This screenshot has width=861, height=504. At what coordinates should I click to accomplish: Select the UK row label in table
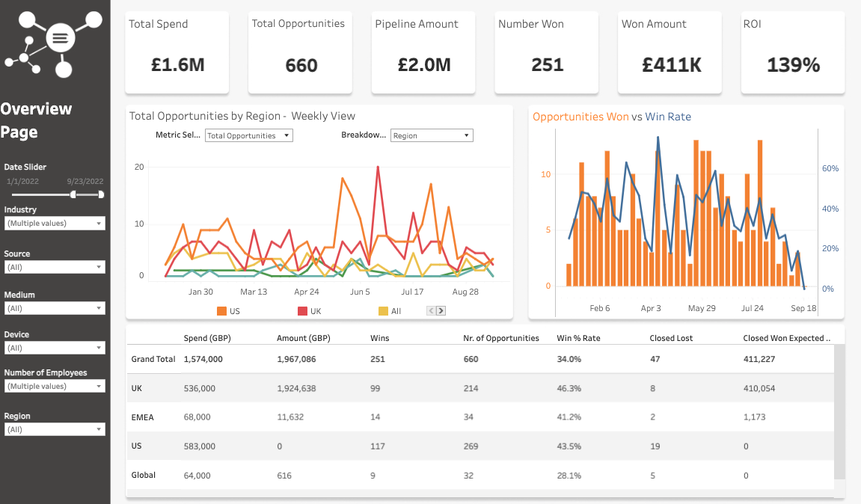pos(136,389)
